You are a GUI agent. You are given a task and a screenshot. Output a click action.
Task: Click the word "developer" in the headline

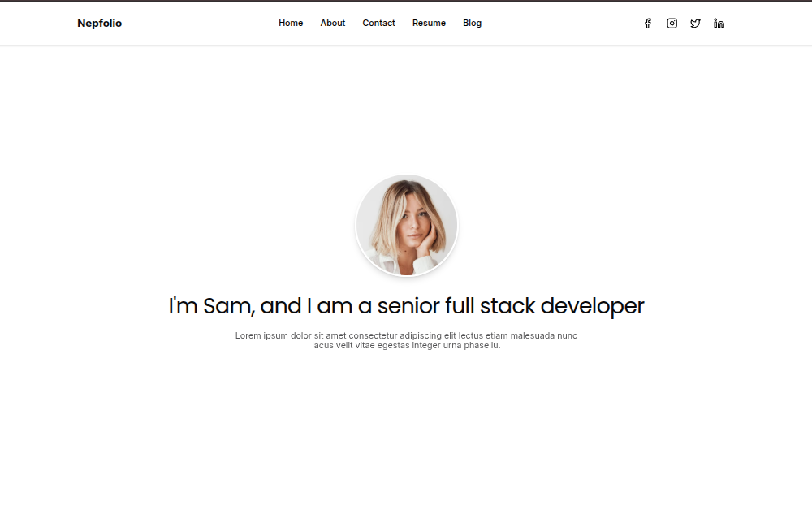click(x=592, y=306)
